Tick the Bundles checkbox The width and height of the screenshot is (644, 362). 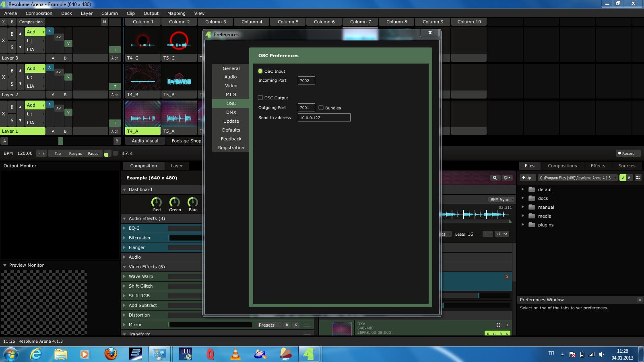(x=321, y=108)
